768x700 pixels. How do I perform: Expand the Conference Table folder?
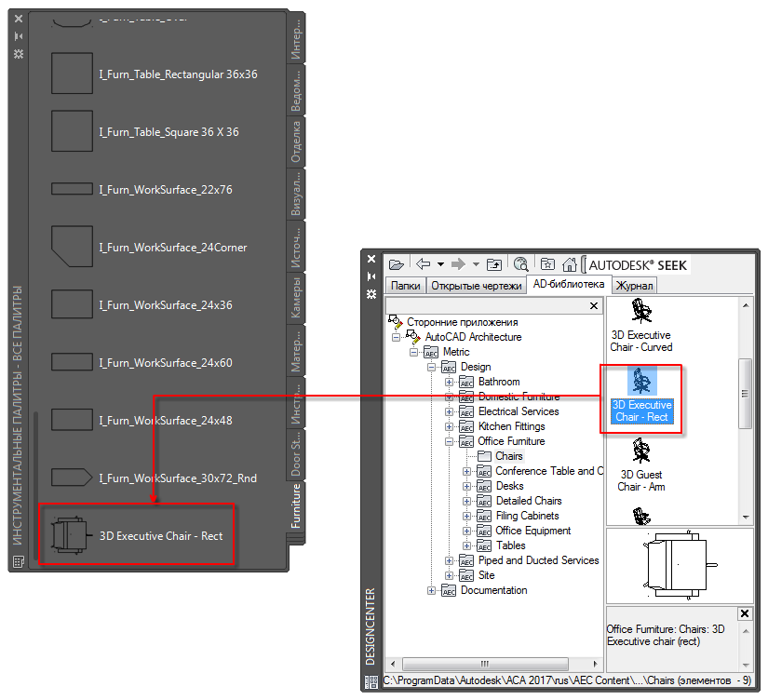[x=466, y=471]
